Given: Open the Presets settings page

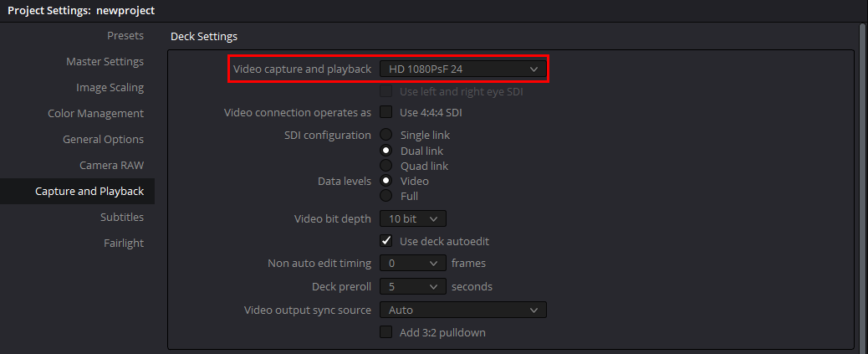Looking at the screenshot, I should click(125, 36).
